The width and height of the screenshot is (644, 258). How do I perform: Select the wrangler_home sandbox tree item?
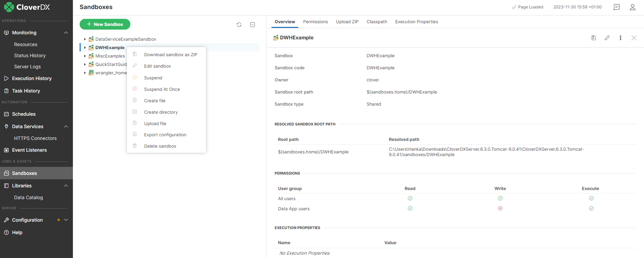[x=111, y=73]
